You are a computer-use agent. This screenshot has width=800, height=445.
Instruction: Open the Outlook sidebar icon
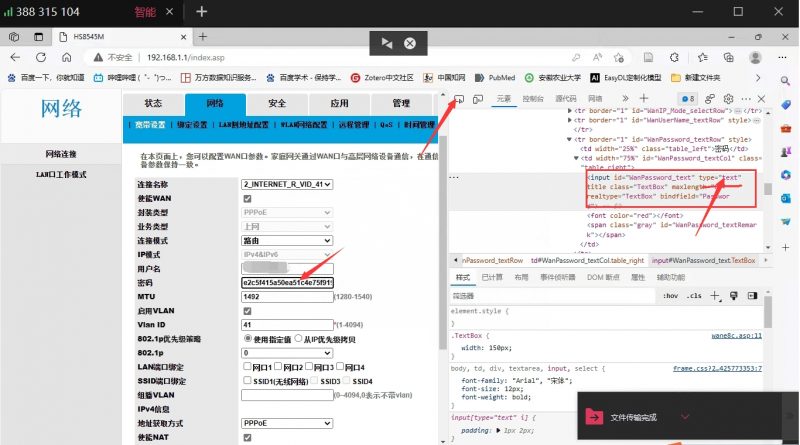coord(785,198)
